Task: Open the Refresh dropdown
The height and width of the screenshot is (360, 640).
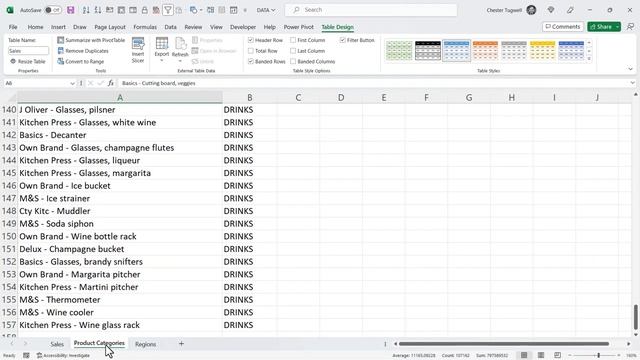Action: [x=180, y=60]
